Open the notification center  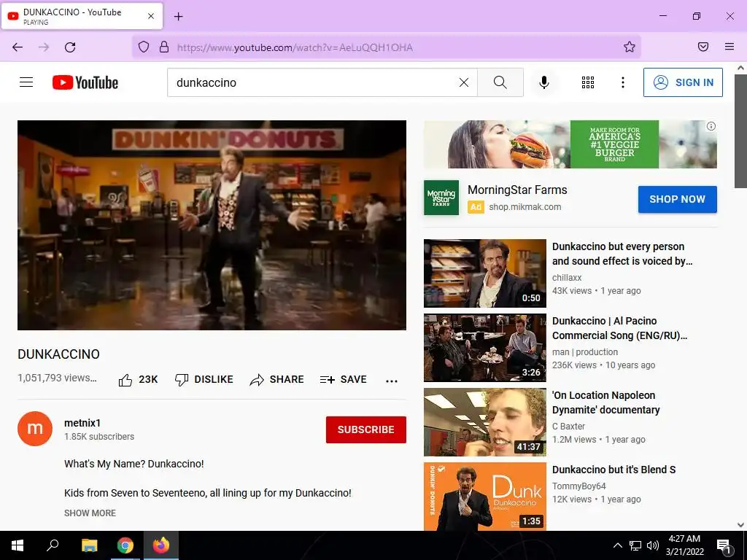pos(724,545)
